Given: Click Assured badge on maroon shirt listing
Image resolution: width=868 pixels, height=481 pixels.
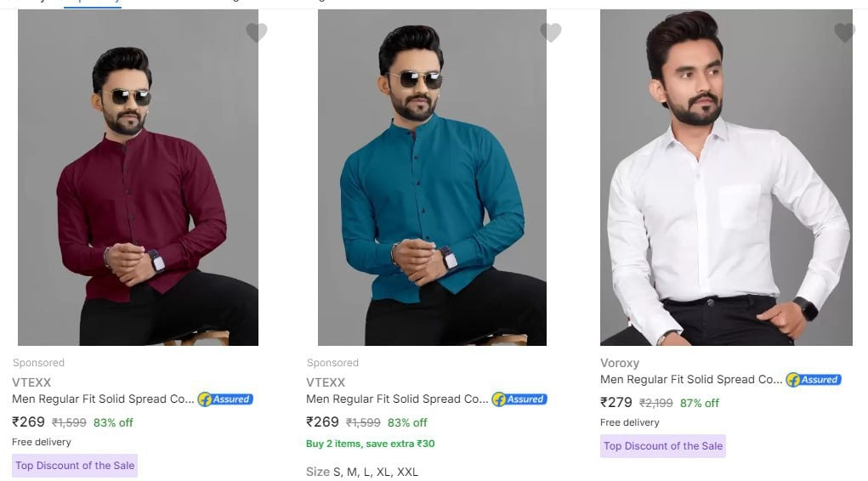Looking at the screenshot, I should point(225,399).
